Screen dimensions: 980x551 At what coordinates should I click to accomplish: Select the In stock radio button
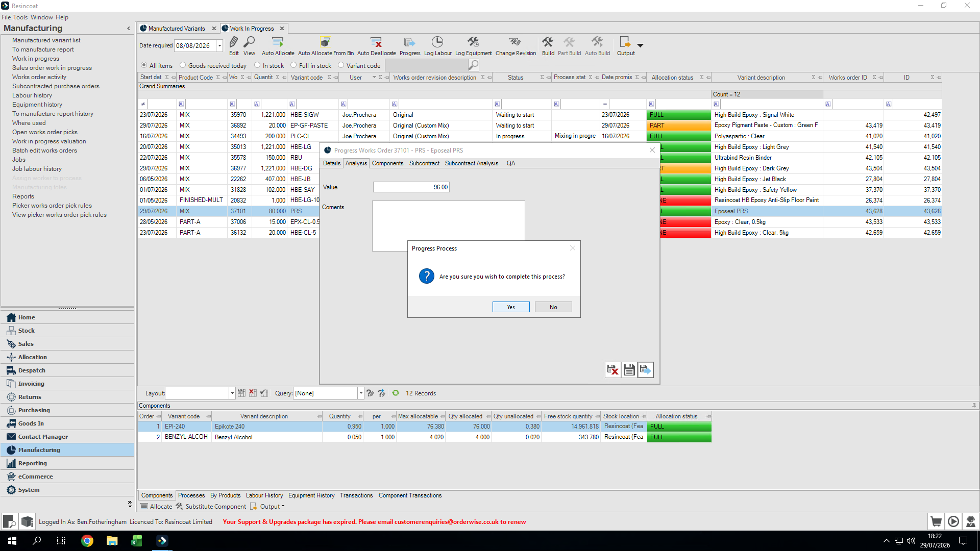point(257,65)
